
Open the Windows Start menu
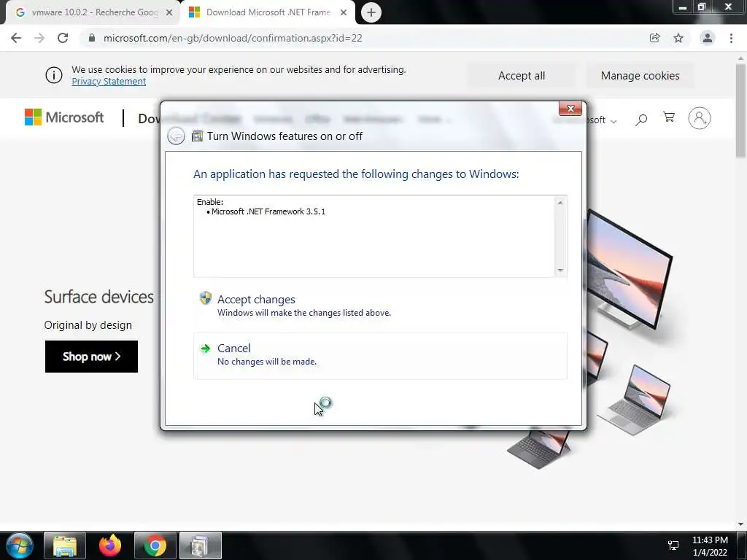[20, 545]
